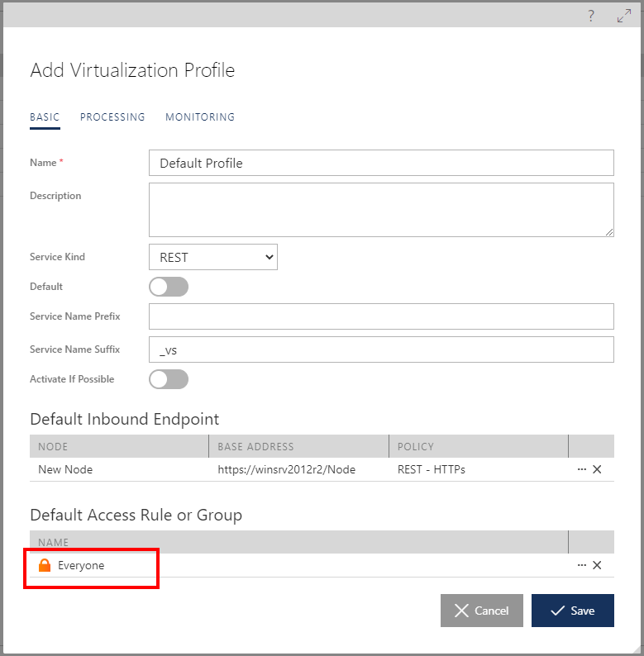Image resolution: width=644 pixels, height=656 pixels.
Task: Click the Name field containing Default Profile
Action: (381, 163)
